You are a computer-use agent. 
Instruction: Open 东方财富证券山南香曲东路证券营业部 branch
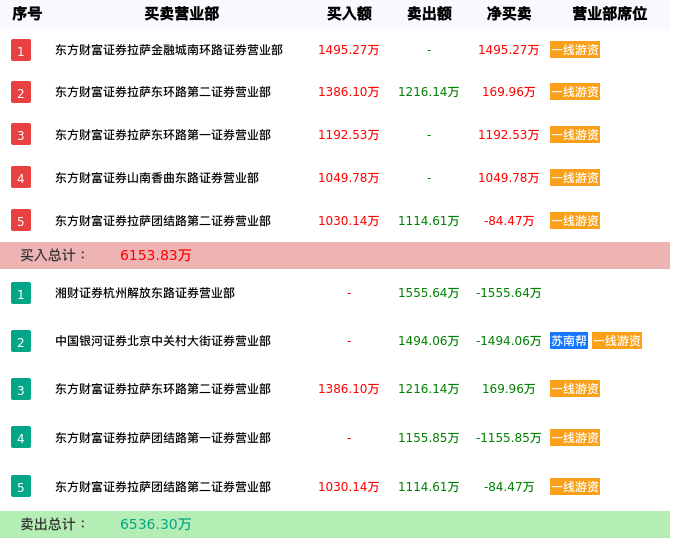click(x=157, y=178)
